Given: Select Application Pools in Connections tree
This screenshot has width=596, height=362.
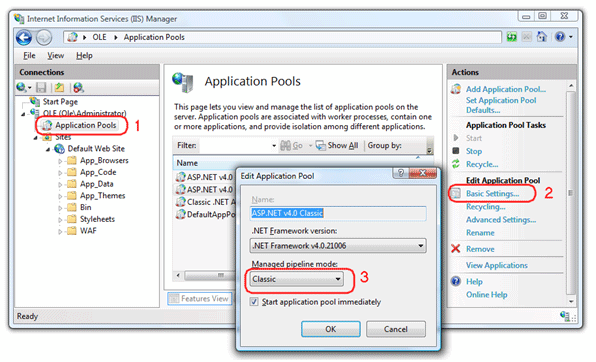Looking at the screenshot, I should 86,125.
